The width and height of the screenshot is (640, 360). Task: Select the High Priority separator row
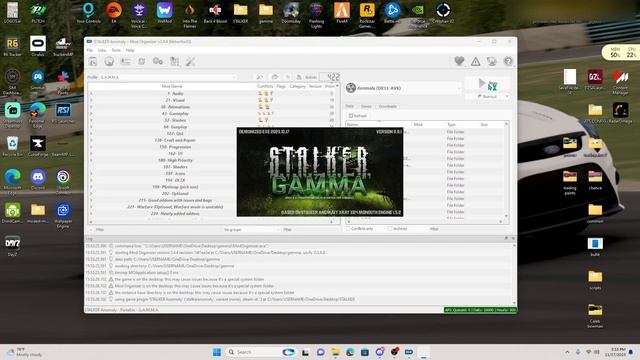point(175,160)
